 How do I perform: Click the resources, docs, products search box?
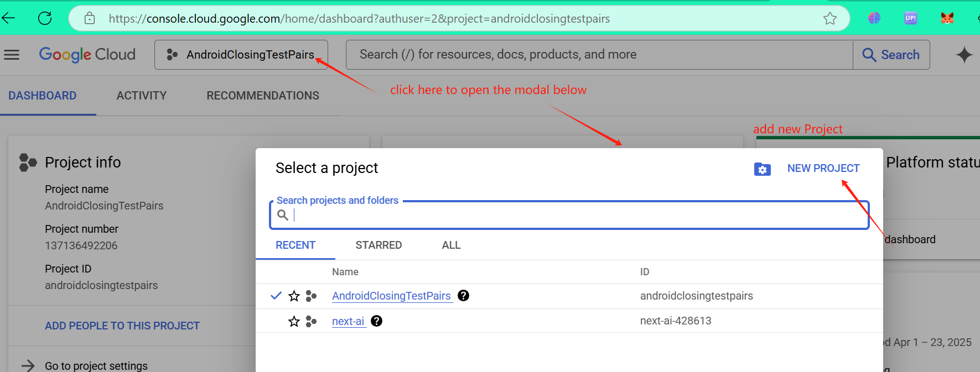point(599,55)
